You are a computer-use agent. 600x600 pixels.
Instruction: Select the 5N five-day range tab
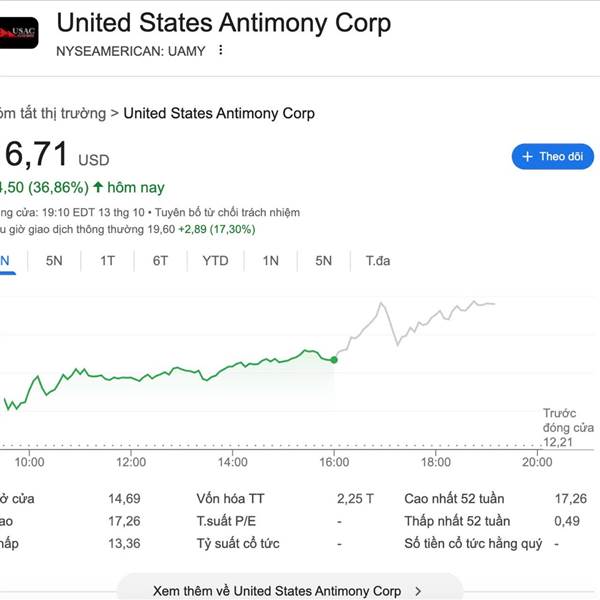click(54, 261)
